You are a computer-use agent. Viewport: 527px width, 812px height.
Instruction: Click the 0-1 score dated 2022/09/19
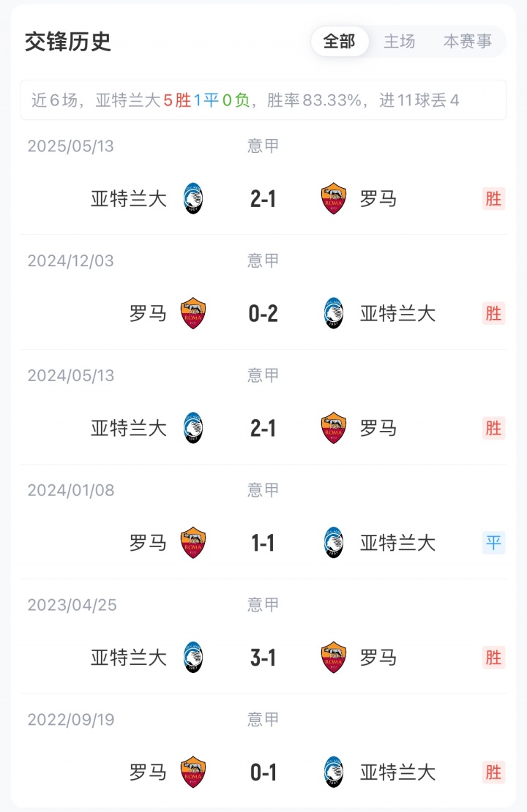263,772
